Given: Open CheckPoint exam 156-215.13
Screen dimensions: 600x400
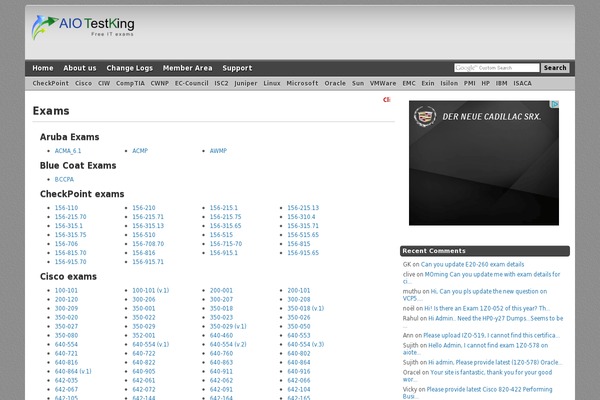Looking at the screenshot, I should pyautogui.click(x=303, y=208).
